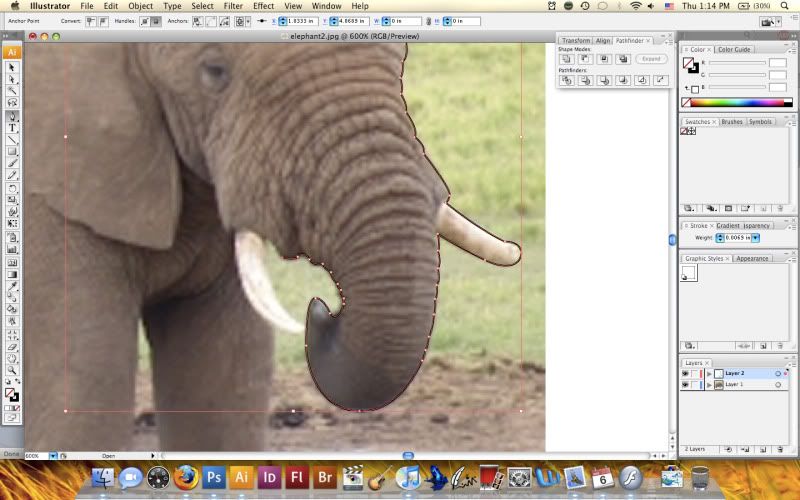Click the first Shape Modes icon in Pathfinder
The width and height of the screenshot is (800, 500).
[x=566, y=59]
